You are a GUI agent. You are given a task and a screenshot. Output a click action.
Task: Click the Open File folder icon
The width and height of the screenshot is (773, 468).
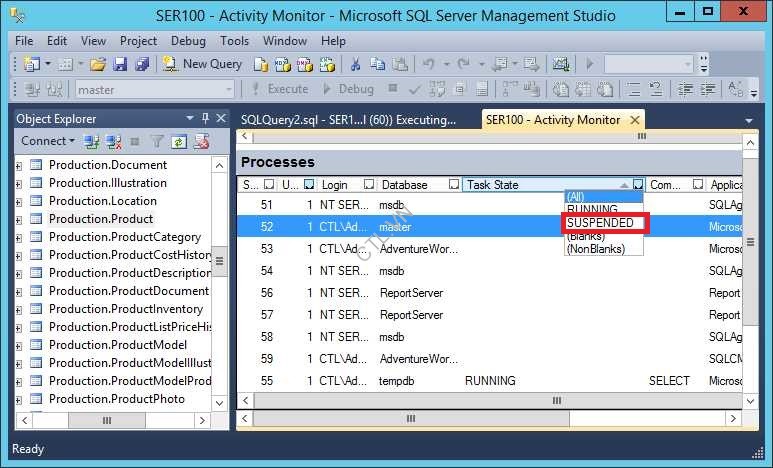coord(98,63)
